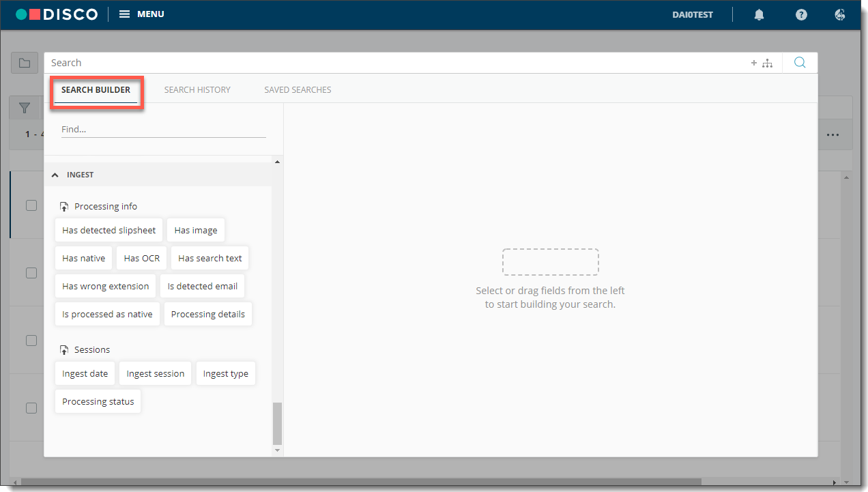Click the page horizontal scrollbar
This screenshot has width=868, height=492.
(362, 482)
